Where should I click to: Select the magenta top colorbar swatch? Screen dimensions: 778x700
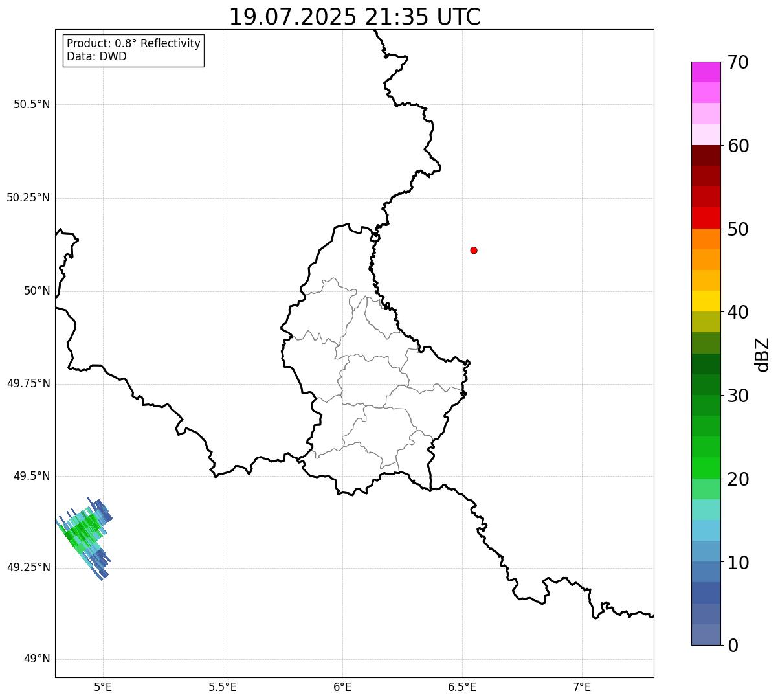pos(706,72)
